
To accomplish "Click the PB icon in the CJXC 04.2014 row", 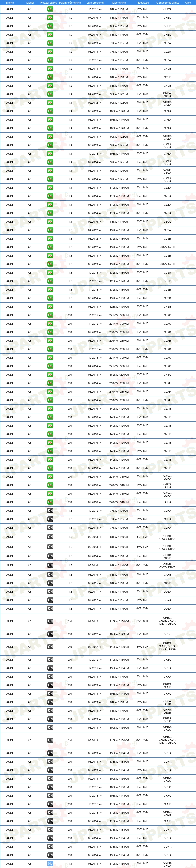I will (x=50, y=366).
